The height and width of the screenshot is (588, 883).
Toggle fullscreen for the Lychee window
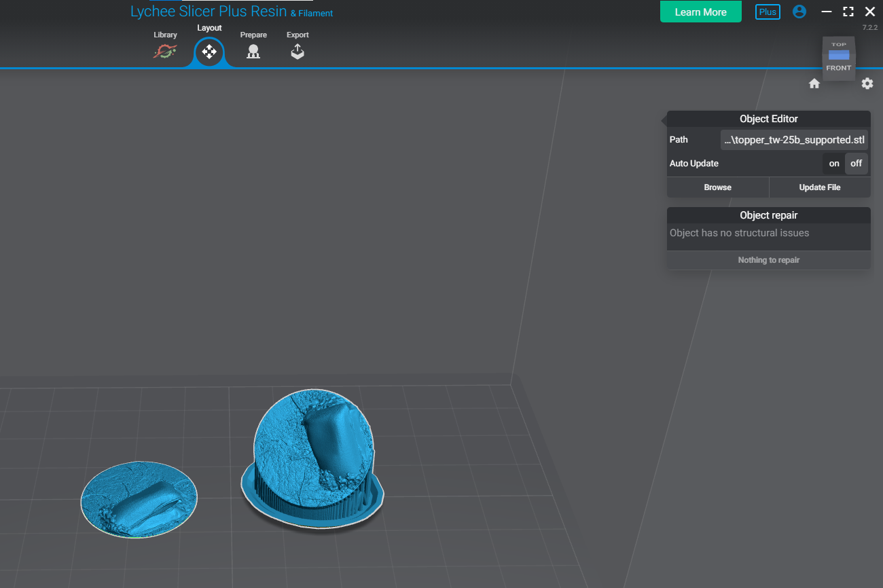[x=848, y=12]
